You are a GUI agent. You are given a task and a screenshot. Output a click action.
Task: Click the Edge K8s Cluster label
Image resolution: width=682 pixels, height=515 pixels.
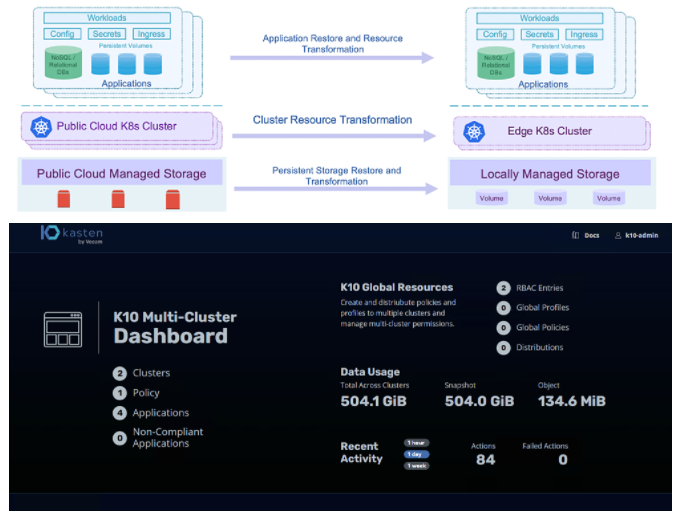[x=549, y=131]
